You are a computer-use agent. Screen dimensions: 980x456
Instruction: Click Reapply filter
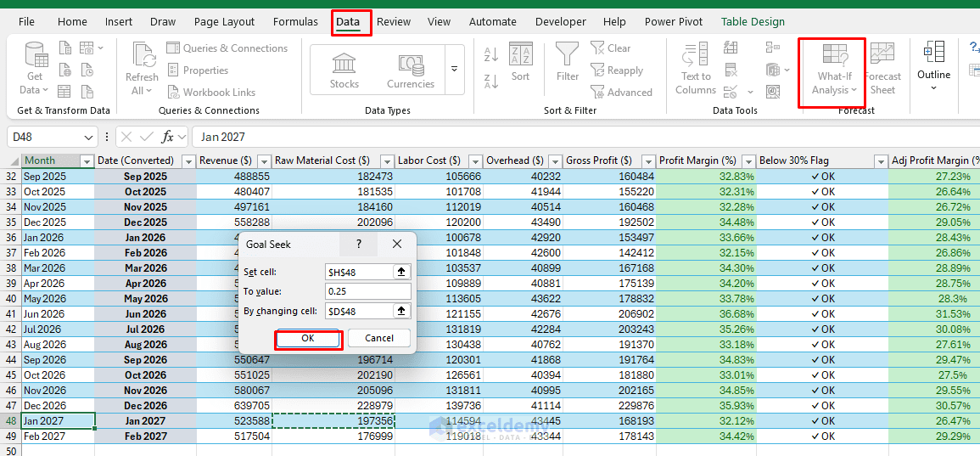click(x=616, y=70)
